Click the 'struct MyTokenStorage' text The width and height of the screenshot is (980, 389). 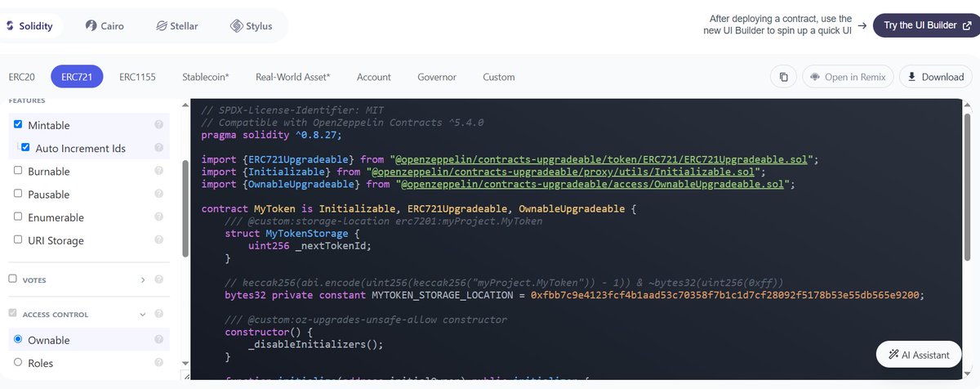(287, 234)
